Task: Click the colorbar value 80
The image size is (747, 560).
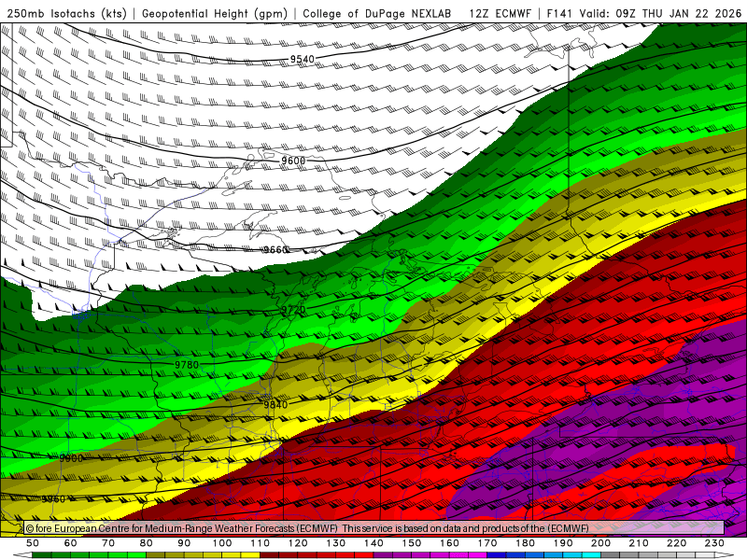Action: click(x=147, y=543)
